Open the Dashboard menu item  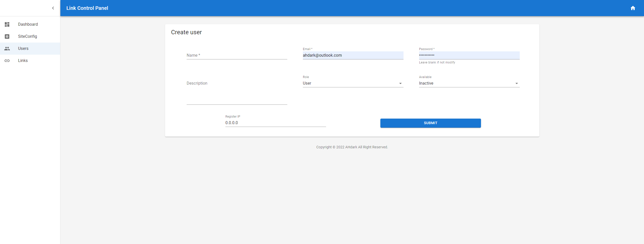tap(30, 24)
